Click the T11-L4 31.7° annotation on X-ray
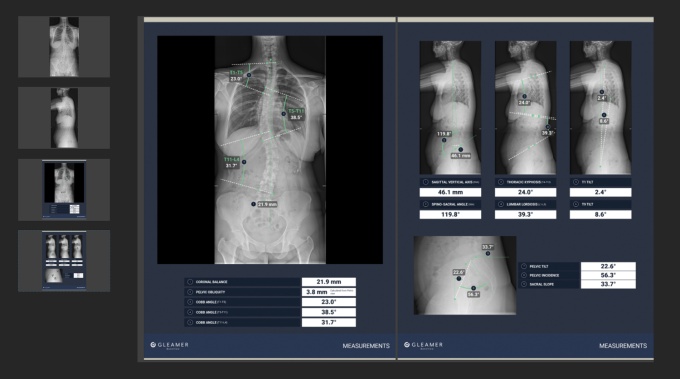The width and height of the screenshot is (680, 379). coord(232,162)
